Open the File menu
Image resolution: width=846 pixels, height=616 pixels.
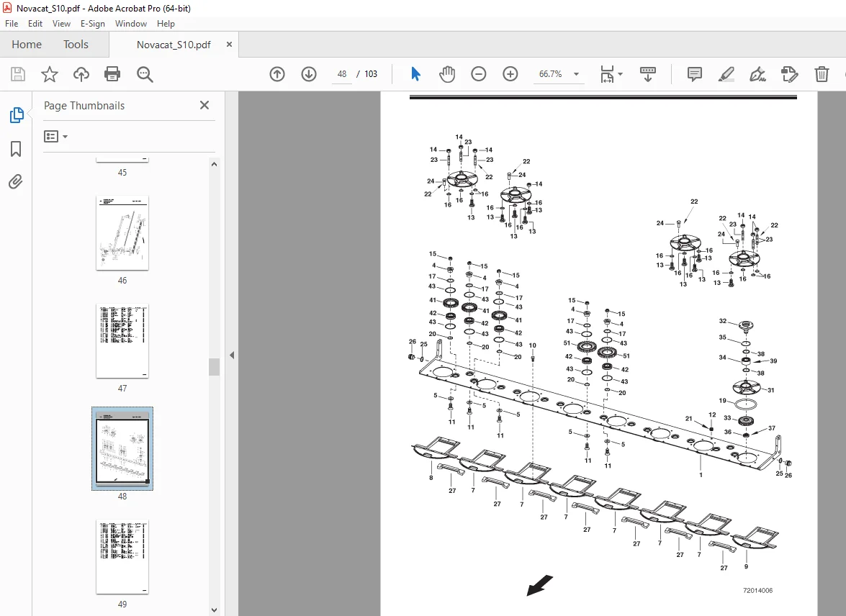[12, 24]
